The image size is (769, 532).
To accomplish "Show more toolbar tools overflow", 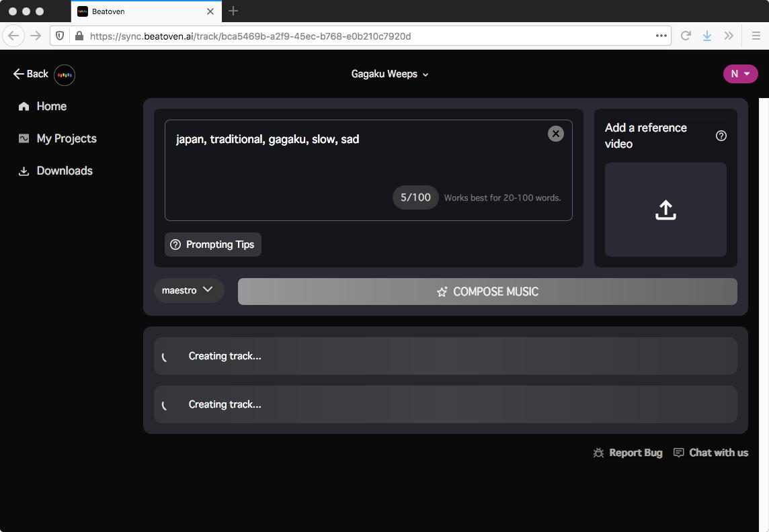I will 728,36.
